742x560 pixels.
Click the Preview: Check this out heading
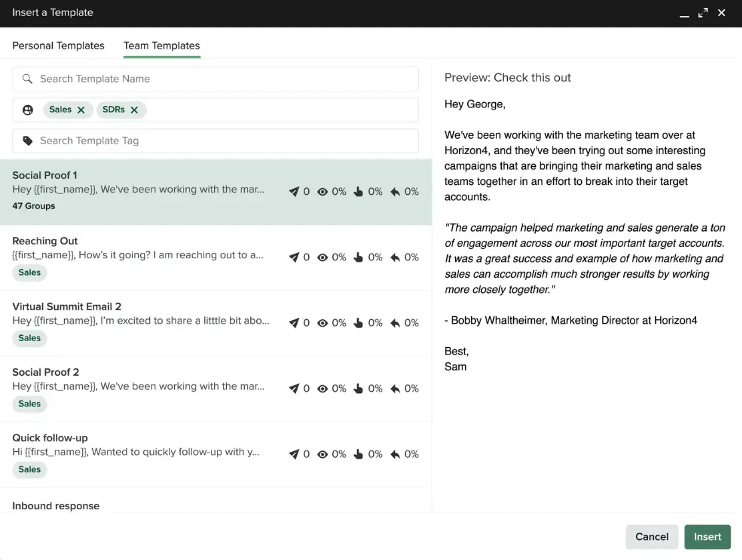coord(507,77)
